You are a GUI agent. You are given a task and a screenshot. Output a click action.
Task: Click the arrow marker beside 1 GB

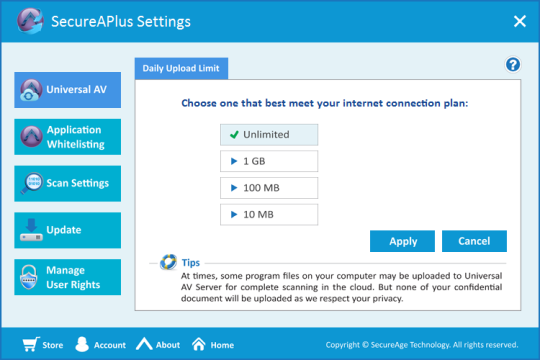(234, 161)
